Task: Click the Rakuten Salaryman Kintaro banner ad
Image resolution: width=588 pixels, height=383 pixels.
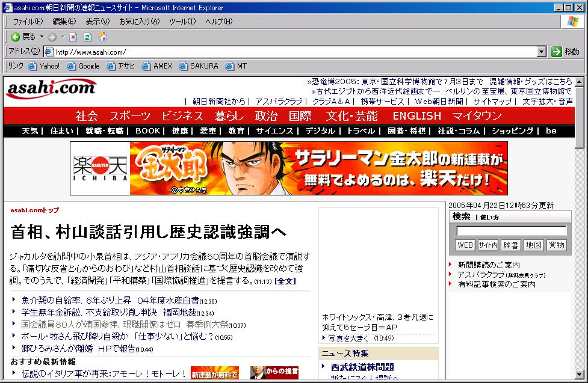Action: pos(288,168)
